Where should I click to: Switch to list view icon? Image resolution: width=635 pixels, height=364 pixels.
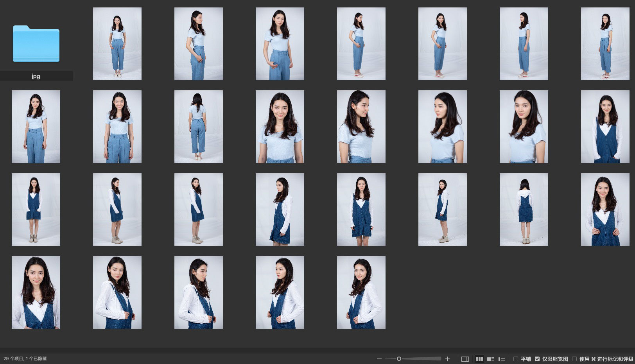click(502, 359)
